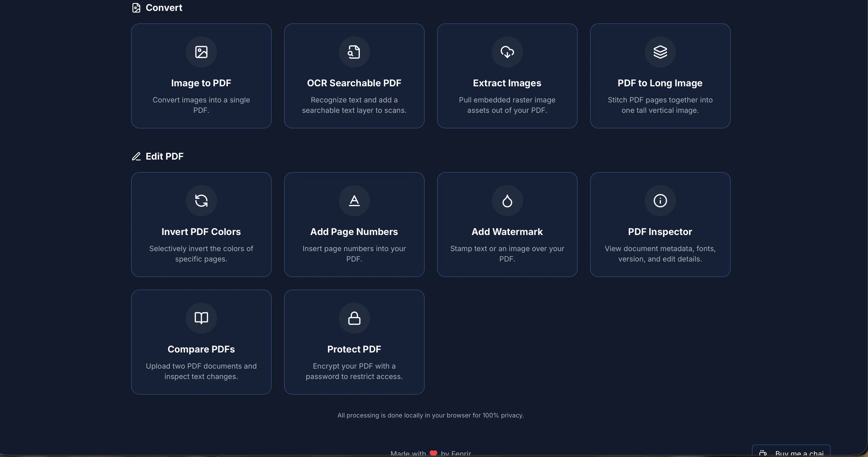This screenshot has width=868, height=457.
Task: Click the OCR Searchable PDF file-search icon
Action: 354,52
